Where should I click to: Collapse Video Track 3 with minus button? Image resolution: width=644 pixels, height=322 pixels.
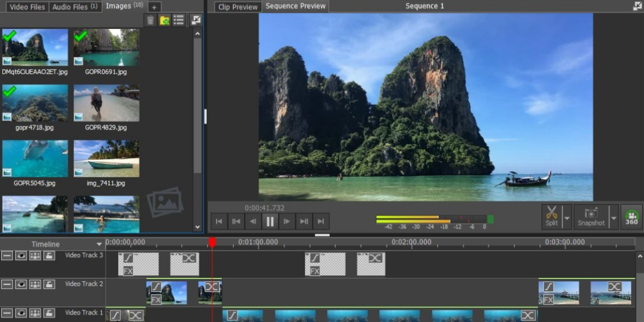pyautogui.click(x=7, y=256)
